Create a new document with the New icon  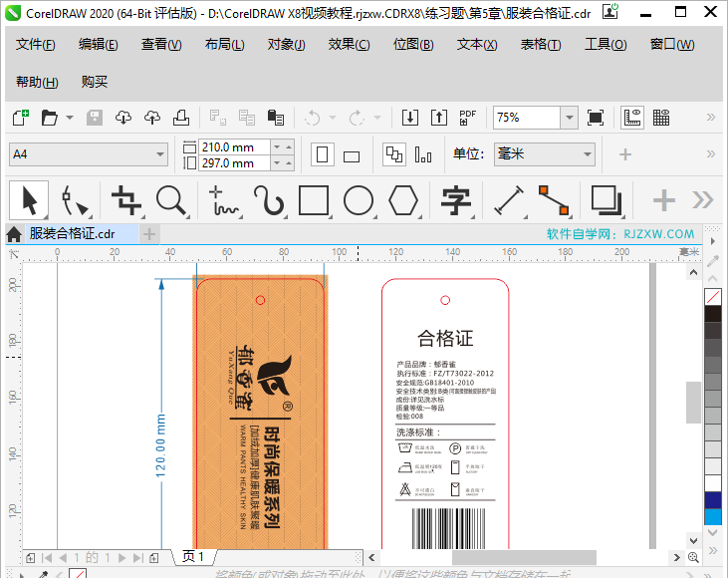point(21,118)
